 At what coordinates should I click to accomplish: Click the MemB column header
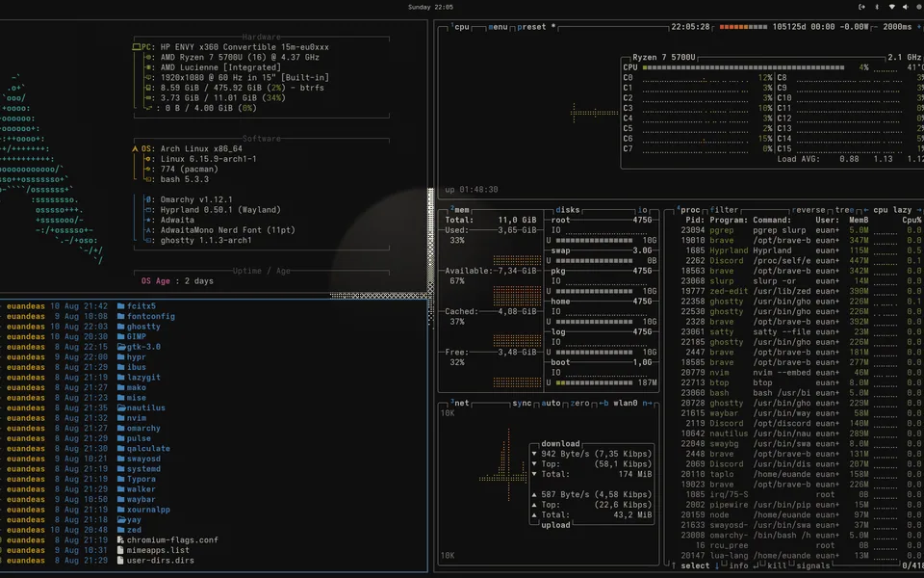click(858, 220)
